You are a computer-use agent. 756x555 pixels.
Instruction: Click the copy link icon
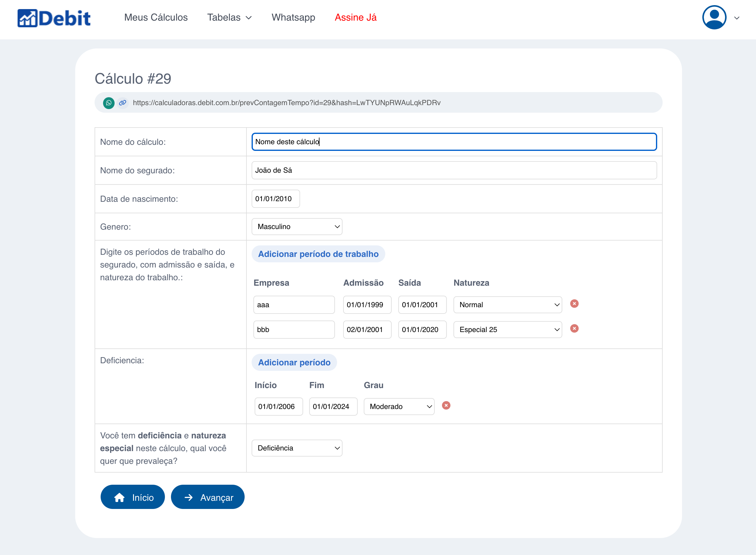coord(123,103)
